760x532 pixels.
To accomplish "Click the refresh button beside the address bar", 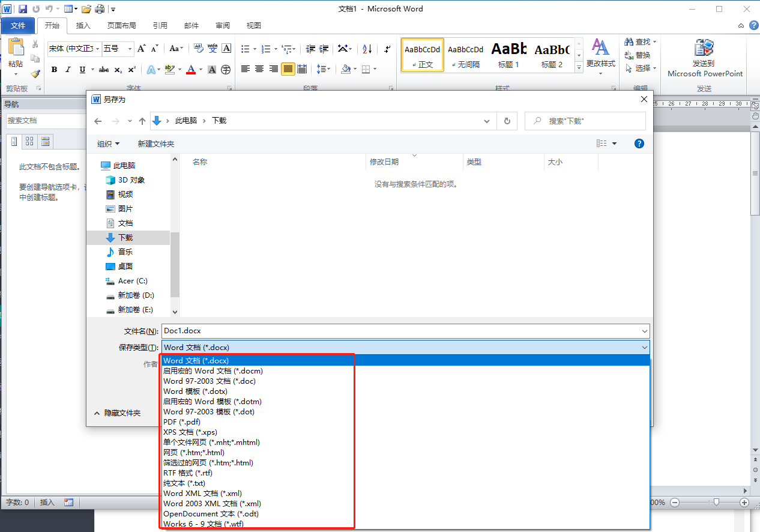I will (507, 121).
